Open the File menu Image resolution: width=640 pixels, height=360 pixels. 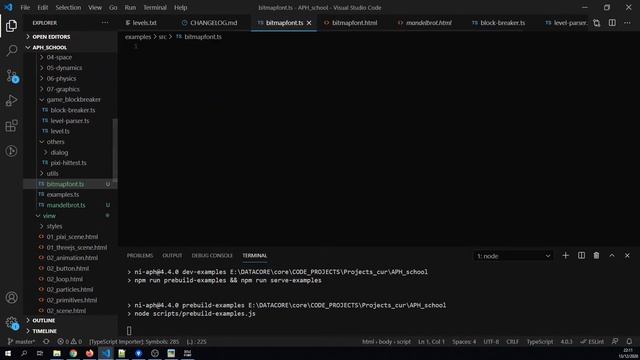point(25,8)
